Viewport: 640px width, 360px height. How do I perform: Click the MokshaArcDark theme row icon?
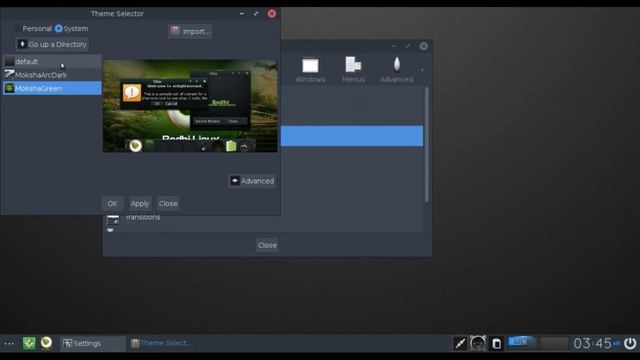coord(9,75)
